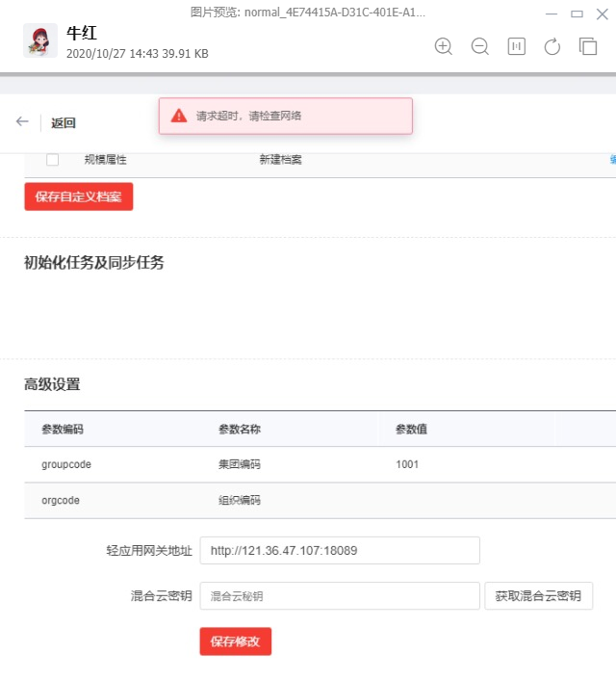Click the 参数编码 column header

tap(63, 429)
